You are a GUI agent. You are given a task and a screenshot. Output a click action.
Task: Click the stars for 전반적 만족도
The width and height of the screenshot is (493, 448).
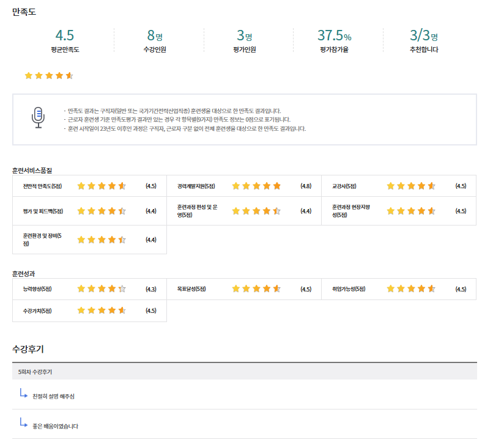click(102, 186)
